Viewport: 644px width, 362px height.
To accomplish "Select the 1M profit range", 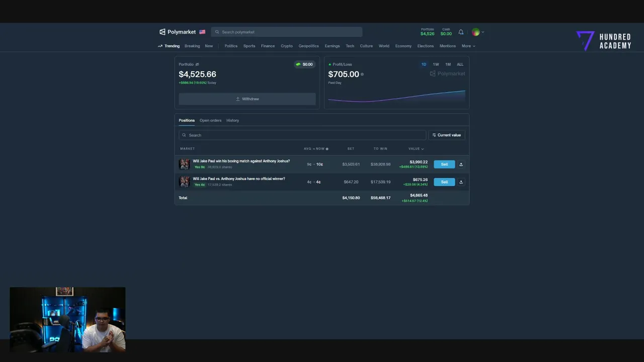I will pos(448,64).
